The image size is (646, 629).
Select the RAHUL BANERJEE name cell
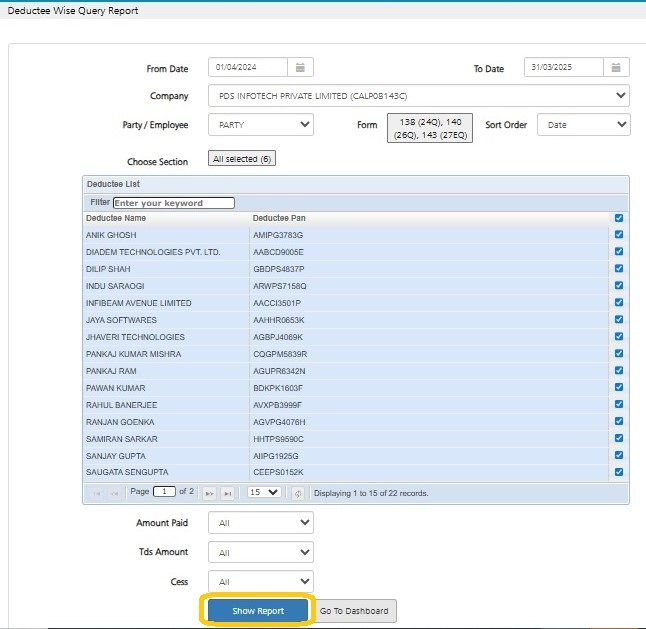[166, 405]
